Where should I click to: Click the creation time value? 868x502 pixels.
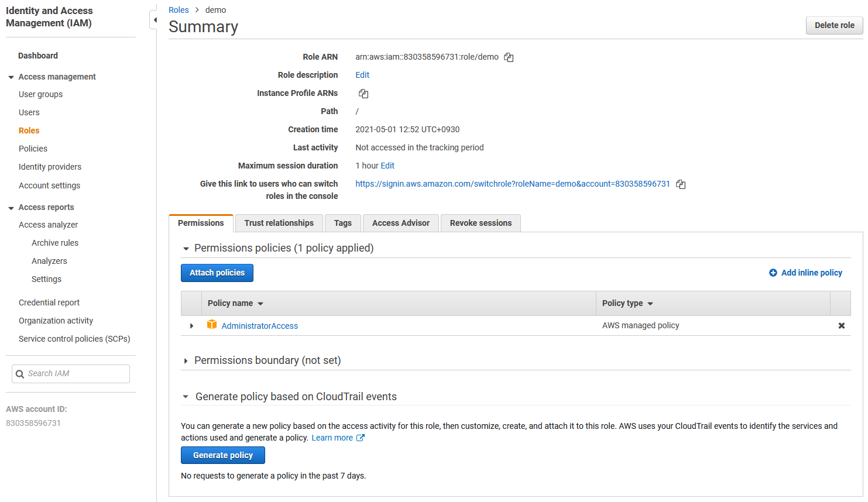[407, 129]
